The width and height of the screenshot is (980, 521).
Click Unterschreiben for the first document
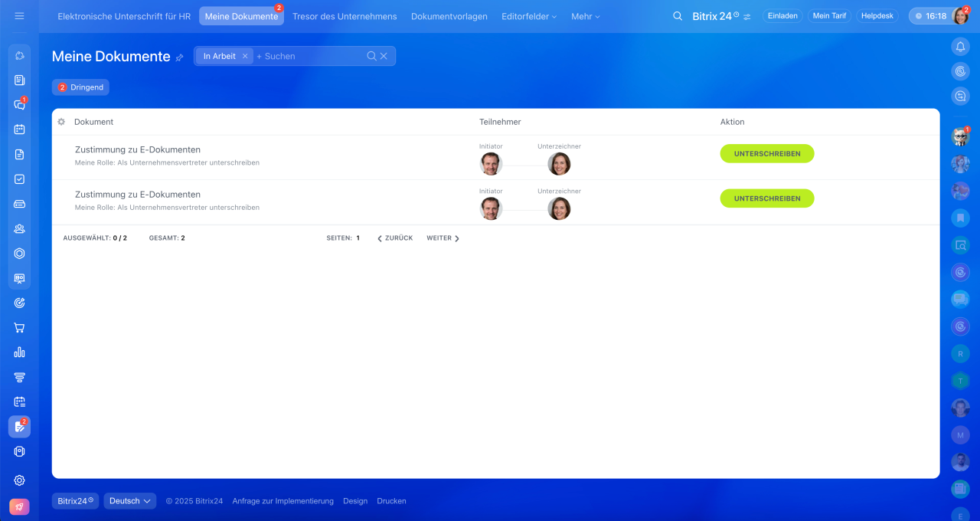point(767,153)
